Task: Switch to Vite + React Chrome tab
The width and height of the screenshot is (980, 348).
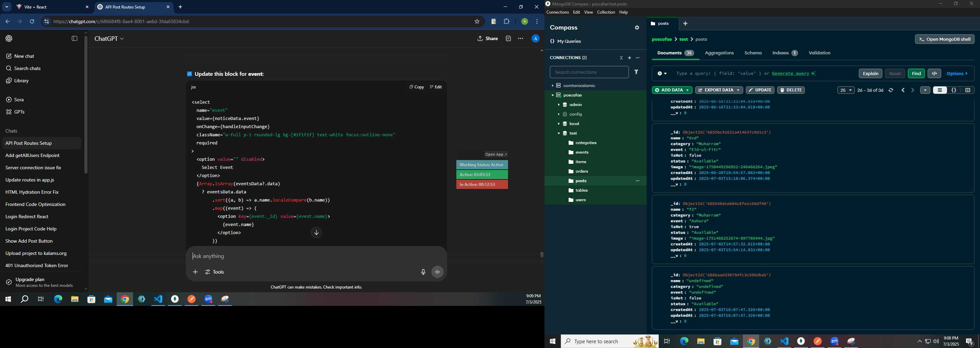Action: tap(52, 7)
